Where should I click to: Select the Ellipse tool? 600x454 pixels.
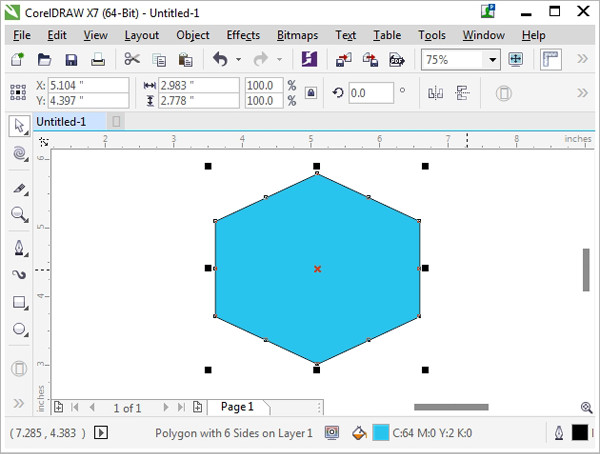click(x=19, y=329)
